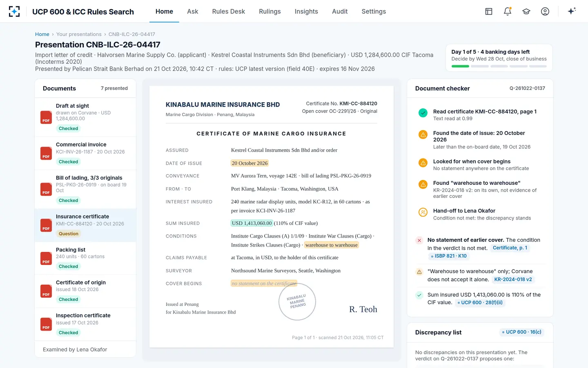Click the PDF icon beside Commercial invoice
Screen dimensions: 588x368
[46, 153]
